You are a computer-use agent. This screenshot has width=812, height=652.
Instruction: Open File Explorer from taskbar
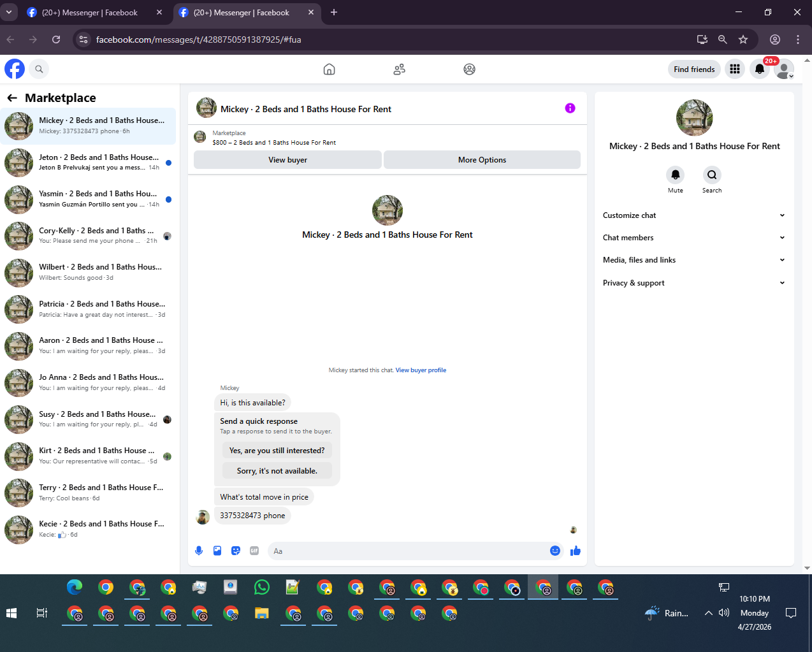(x=261, y=613)
